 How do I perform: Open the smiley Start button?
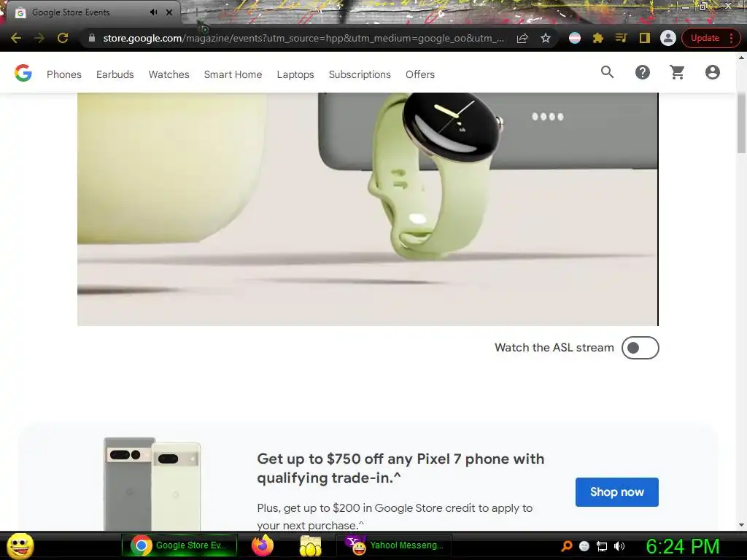(20, 545)
